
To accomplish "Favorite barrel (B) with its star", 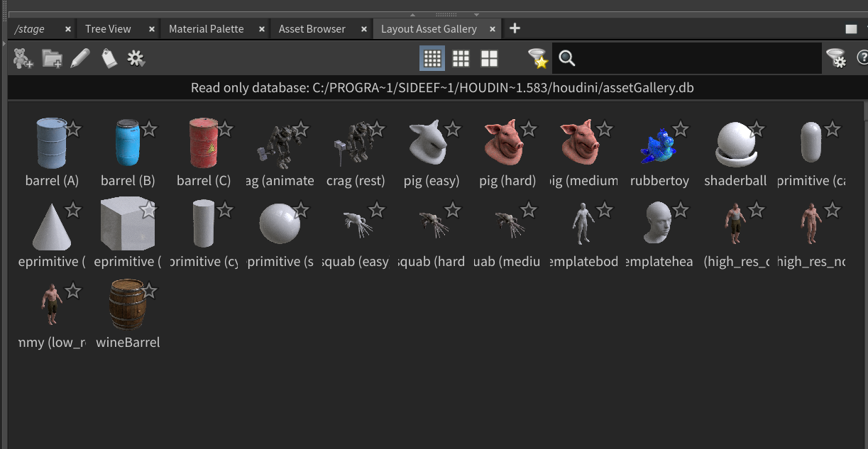I will [x=149, y=128].
